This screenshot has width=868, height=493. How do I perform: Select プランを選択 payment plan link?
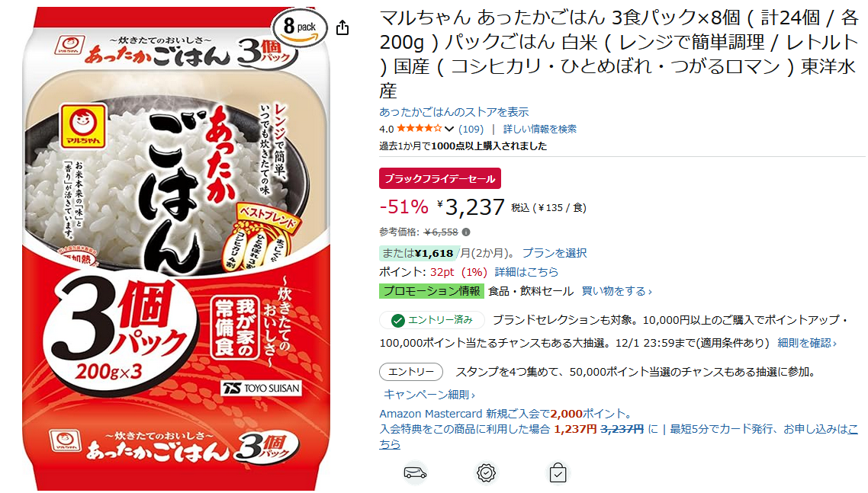555,253
